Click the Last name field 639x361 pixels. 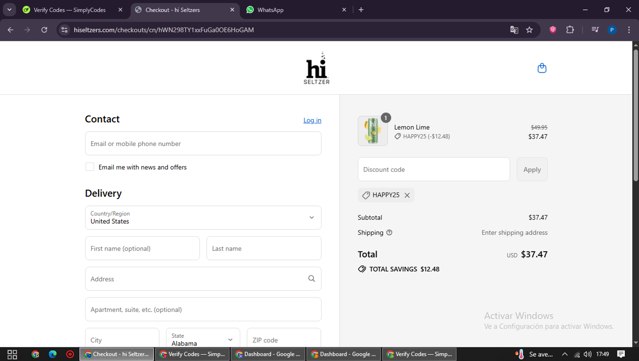point(264,248)
